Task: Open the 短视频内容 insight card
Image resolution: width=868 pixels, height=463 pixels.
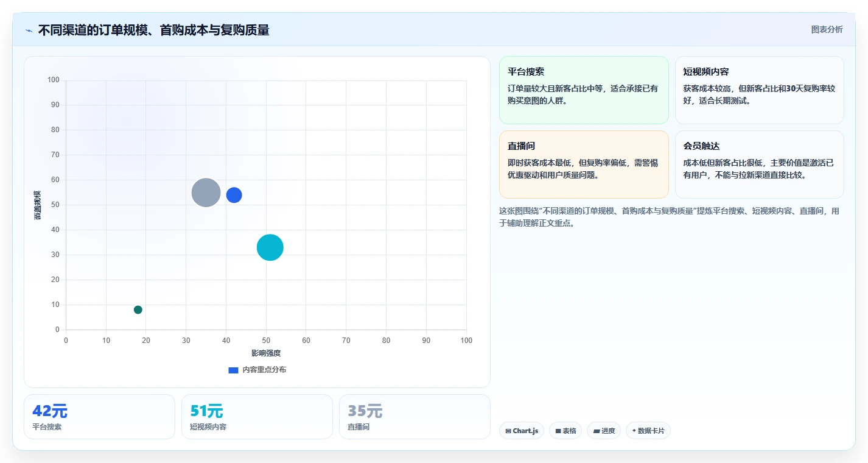Action: coord(760,90)
